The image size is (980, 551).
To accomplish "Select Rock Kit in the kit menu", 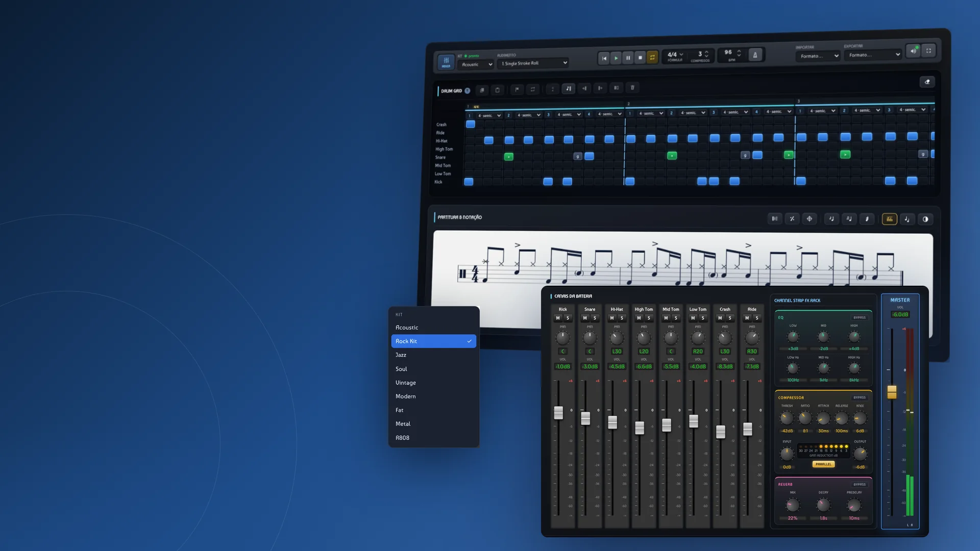I will point(433,341).
